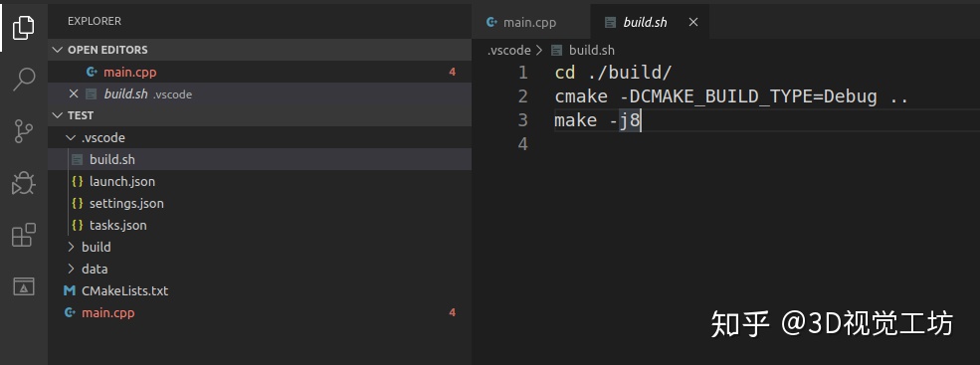Close build.sh in Open Editors list

pyautogui.click(x=73, y=93)
